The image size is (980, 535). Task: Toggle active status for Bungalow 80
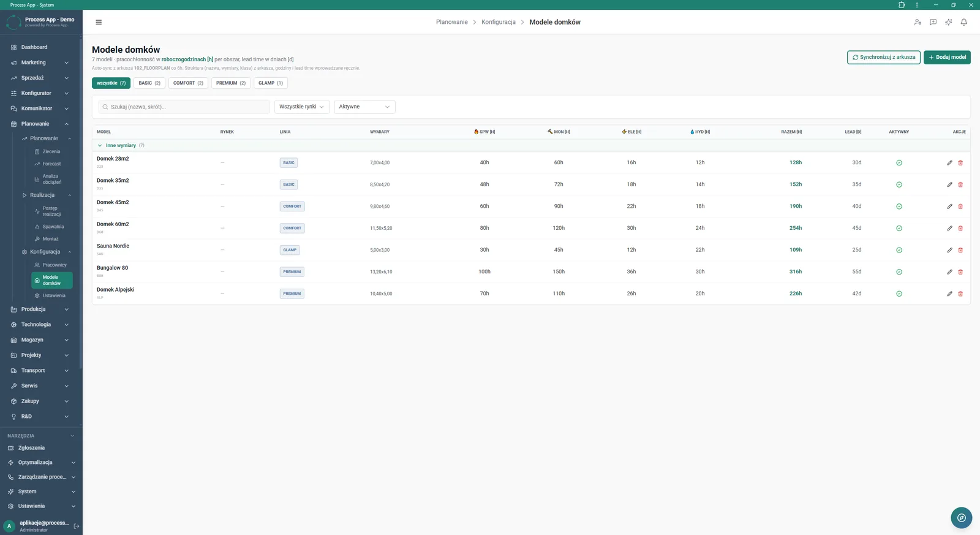pyautogui.click(x=899, y=272)
